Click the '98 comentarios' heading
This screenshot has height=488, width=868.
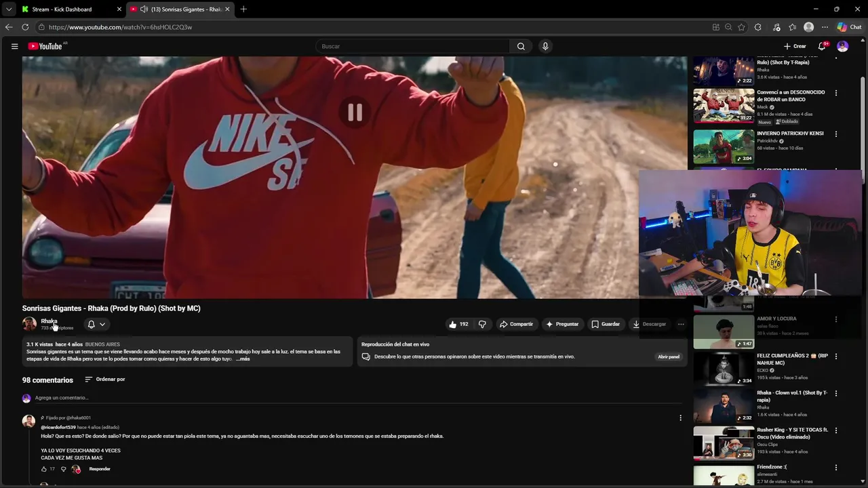click(47, 380)
